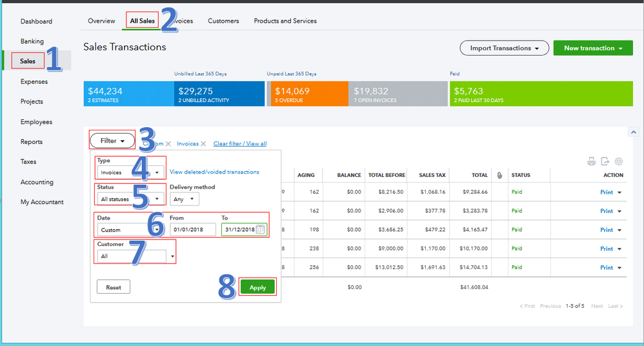This screenshot has width=644, height=346.
Task: Open Projects in sidebar
Action: (x=32, y=101)
